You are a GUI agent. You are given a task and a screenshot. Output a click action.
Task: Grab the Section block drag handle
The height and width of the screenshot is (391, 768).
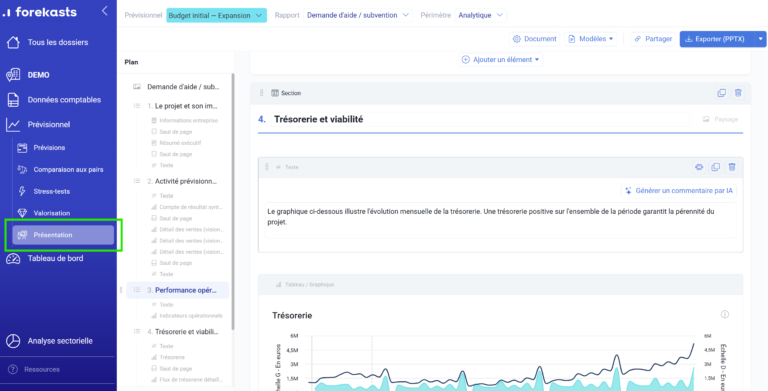pyautogui.click(x=262, y=93)
